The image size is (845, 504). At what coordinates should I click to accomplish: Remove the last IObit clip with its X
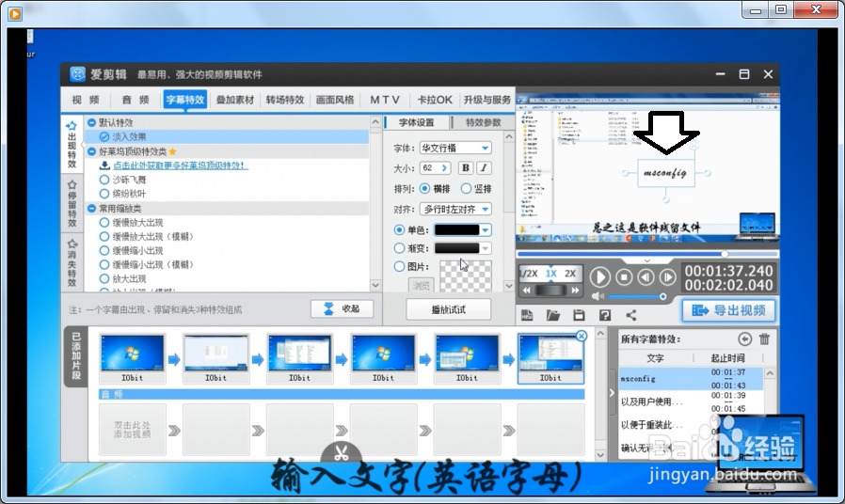tap(581, 336)
